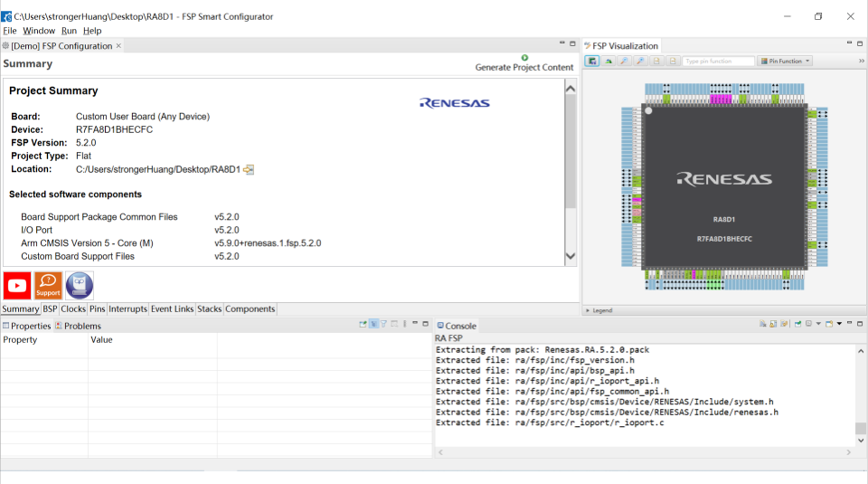868x484 pixels.
Task: Click 'Board Support Package Common Files' row
Action: [x=130, y=217]
